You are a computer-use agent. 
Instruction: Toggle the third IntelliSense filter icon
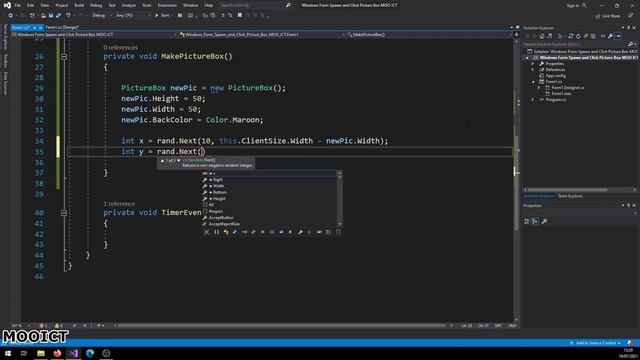tap(226, 232)
